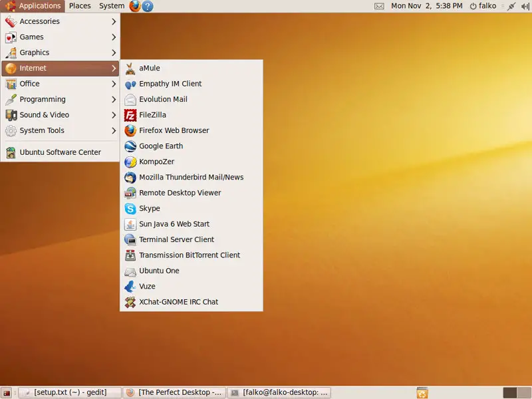Image resolution: width=532 pixels, height=399 pixels.
Task: Open Mozilla Thunderbird Mail/News icon
Action: click(130, 178)
